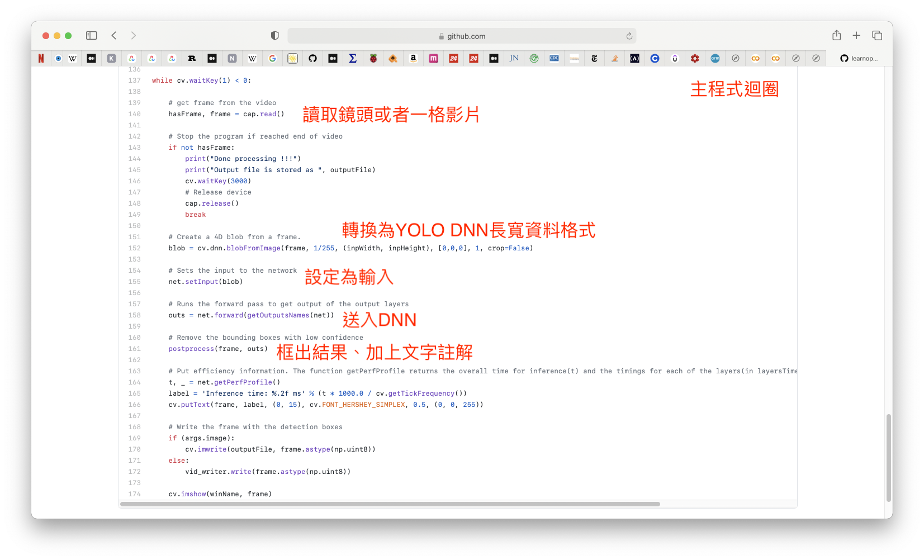Viewport: 924px width, 560px height.
Task: Open the bold R pinned tab
Action: tap(192, 58)
